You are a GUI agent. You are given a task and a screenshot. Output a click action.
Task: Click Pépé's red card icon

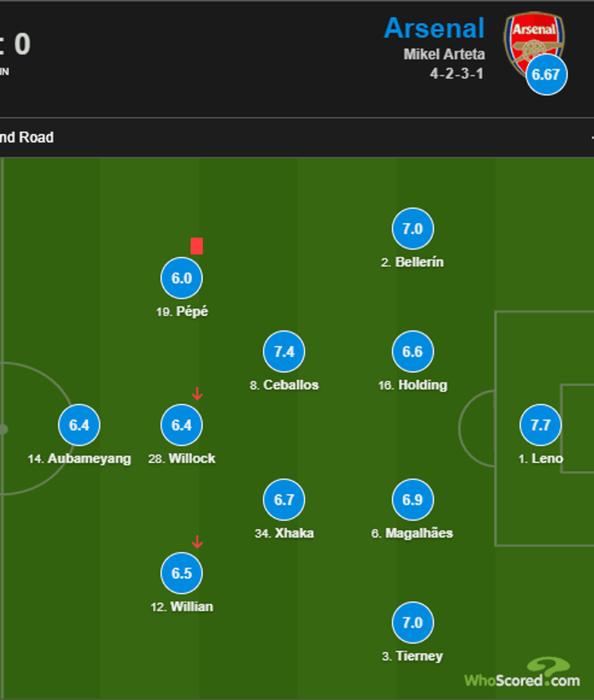pyautogui.click(x=196, y=246)
